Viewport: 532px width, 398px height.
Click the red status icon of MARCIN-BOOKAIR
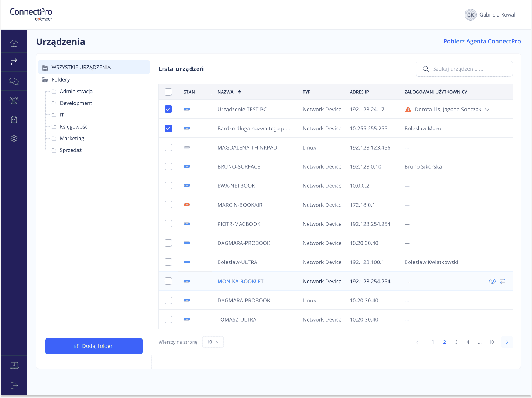[187, 205]
